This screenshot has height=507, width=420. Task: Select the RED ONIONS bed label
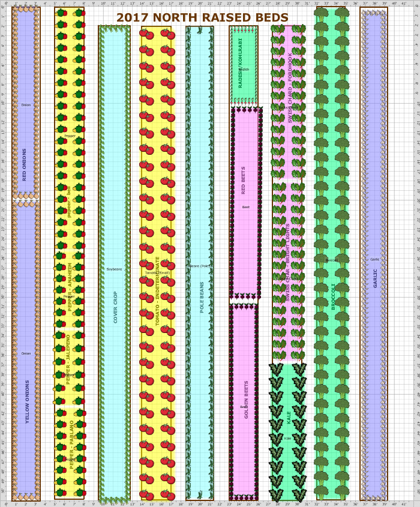[x=25, y=164]
